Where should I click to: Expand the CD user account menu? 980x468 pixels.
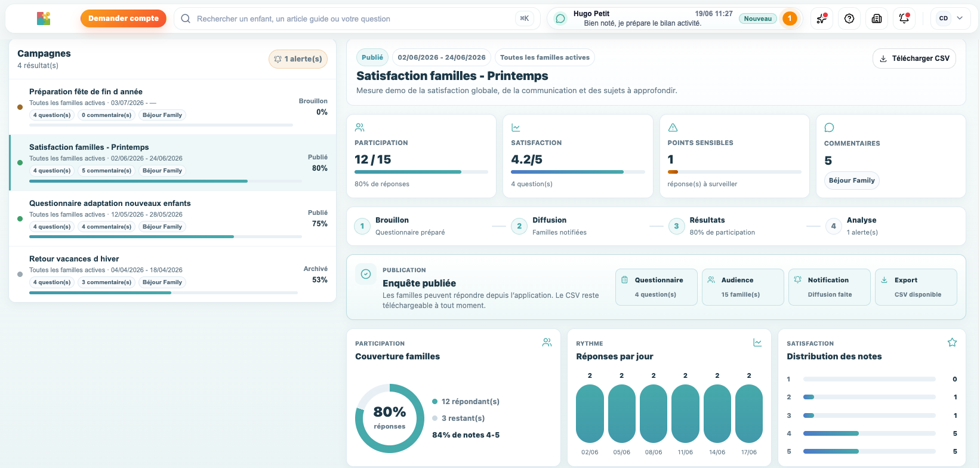tap(951, 19)
